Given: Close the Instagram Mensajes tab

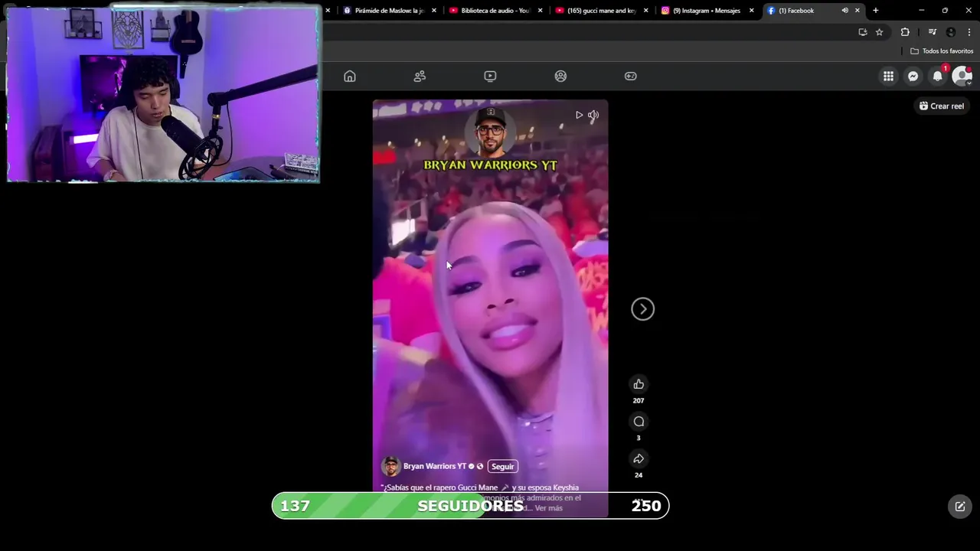Looking at the screenshot, I should pyautogui.click(x=752, y=11).
